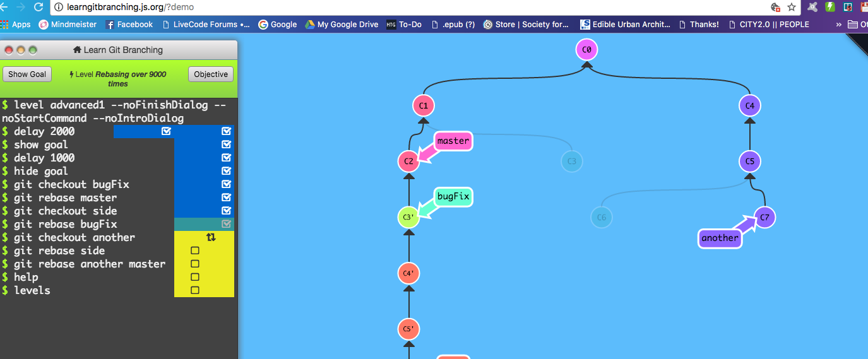Select the purple C5 commit node
Screen dimensions: 868x359
click(749, 162)
